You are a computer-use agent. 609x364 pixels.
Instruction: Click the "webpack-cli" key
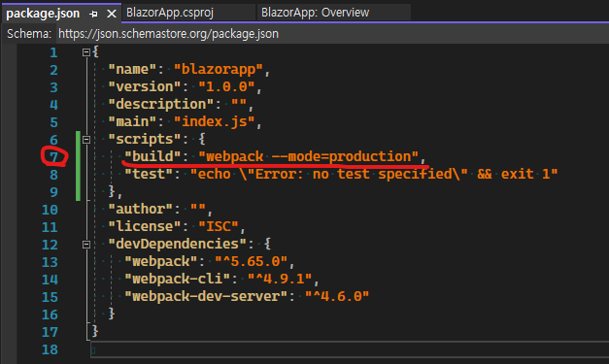tap(178, 279)
